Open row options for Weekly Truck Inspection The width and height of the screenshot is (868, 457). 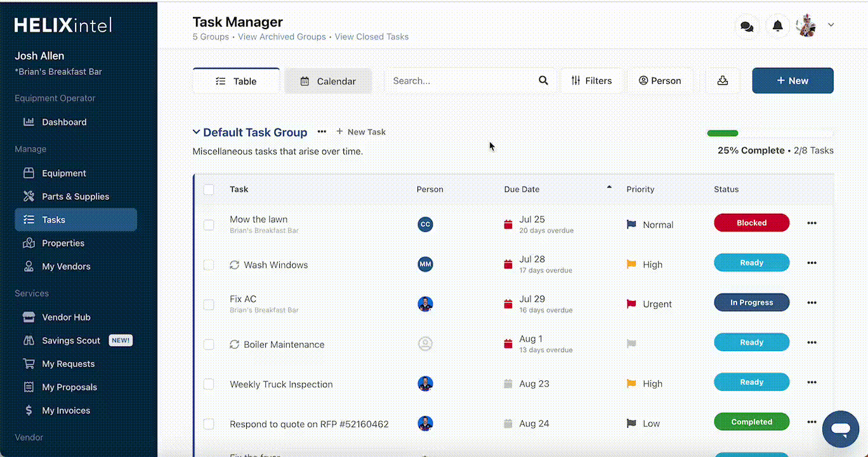[x=812, y=382]
